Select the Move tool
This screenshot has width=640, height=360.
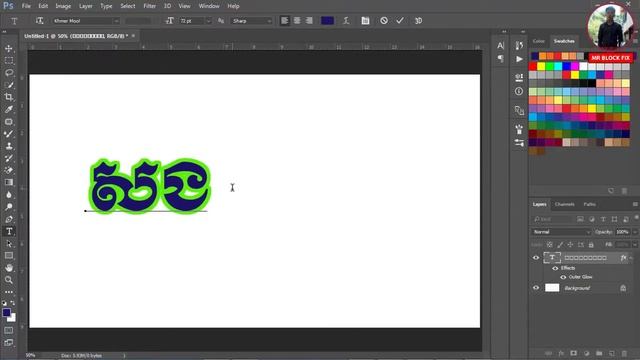click(9, 49)
